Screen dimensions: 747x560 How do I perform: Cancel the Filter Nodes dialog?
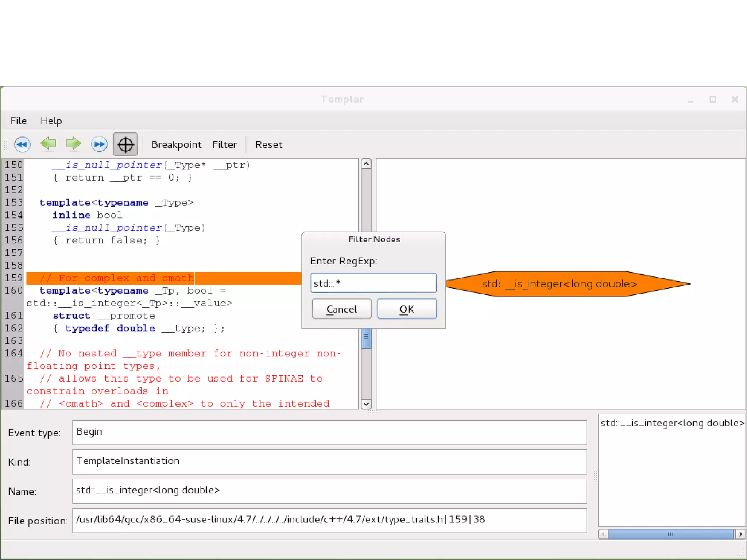coord(341,309)
